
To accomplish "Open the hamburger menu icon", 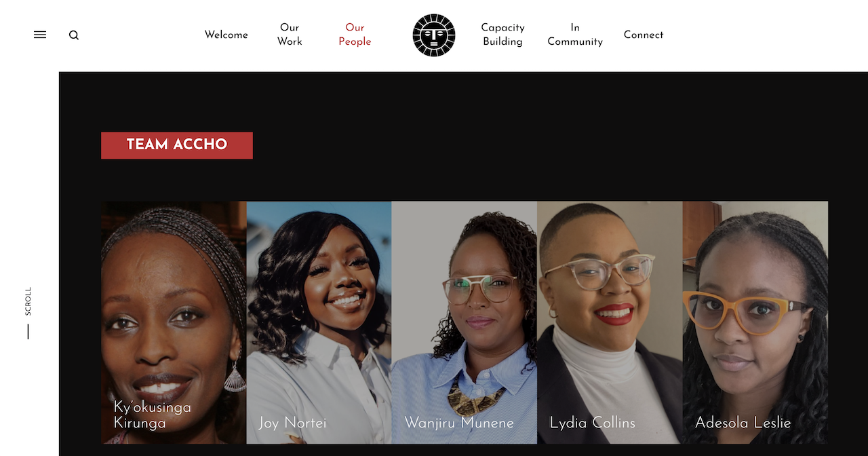I will pos(40,35).
